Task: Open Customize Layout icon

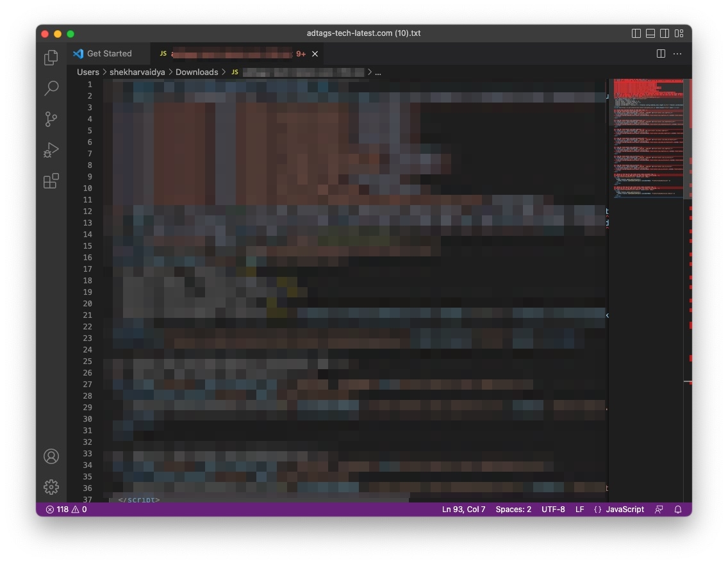Action: (x=679, y=33)
